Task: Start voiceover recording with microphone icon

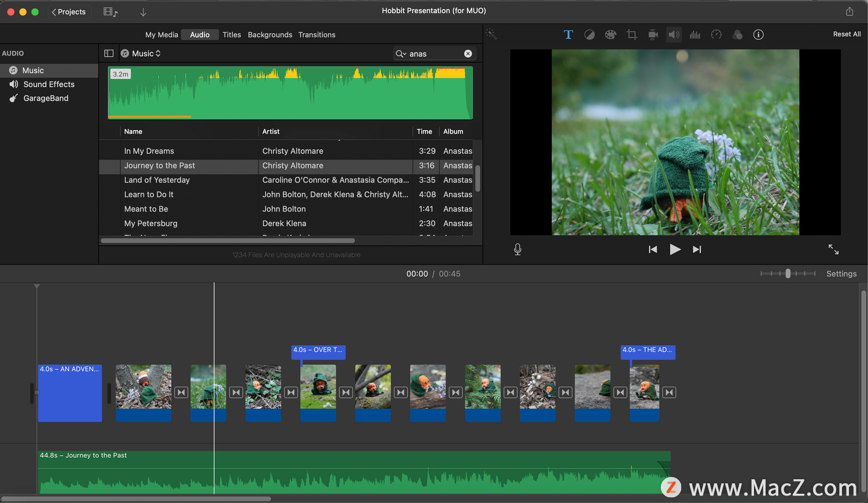Action: pos(517,249)
